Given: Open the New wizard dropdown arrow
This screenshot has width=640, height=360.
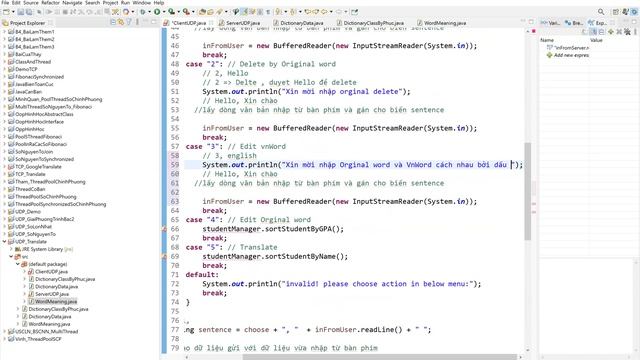Looking at the screenshot, I should (13, 12).
